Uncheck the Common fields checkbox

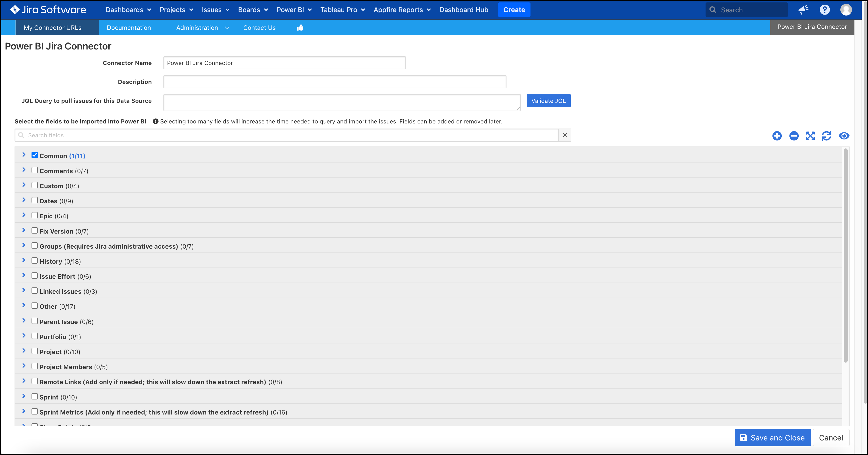pos(34,155)
